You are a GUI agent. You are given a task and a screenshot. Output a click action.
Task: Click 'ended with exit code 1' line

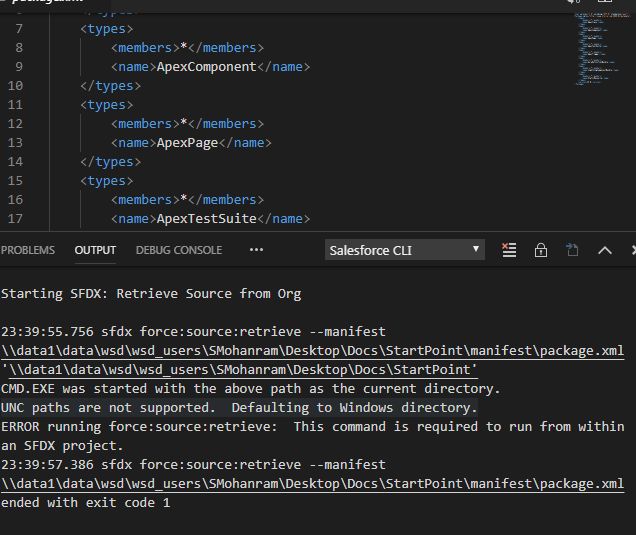point(86,503)
